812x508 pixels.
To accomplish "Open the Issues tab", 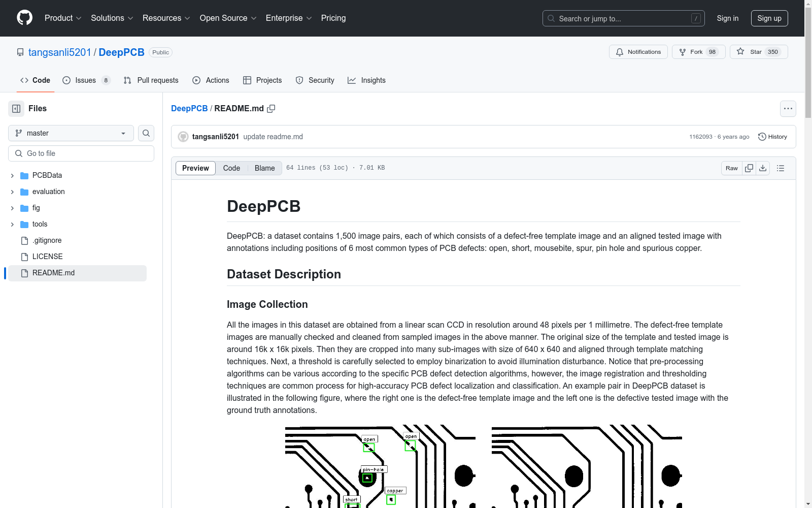I will (x=85, y=80).
